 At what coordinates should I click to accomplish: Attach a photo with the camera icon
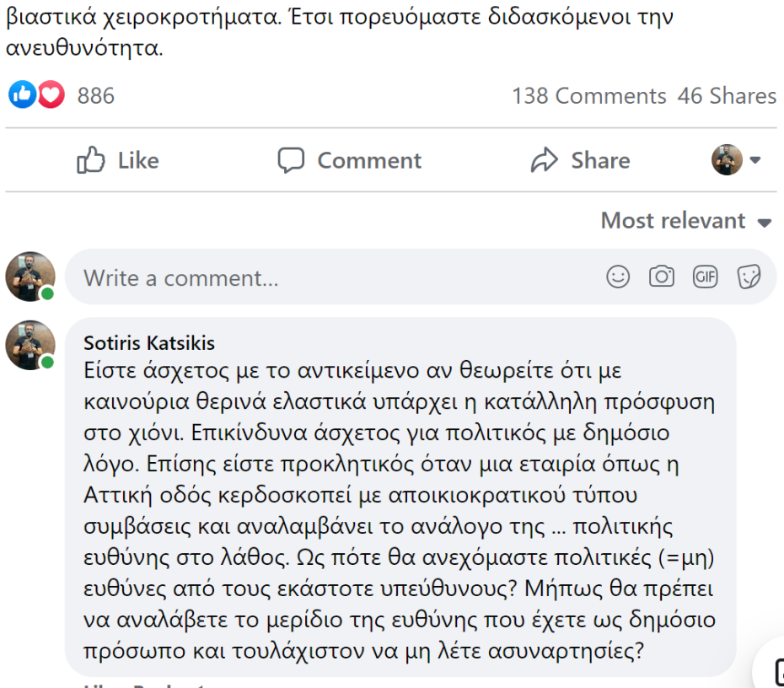662,277
